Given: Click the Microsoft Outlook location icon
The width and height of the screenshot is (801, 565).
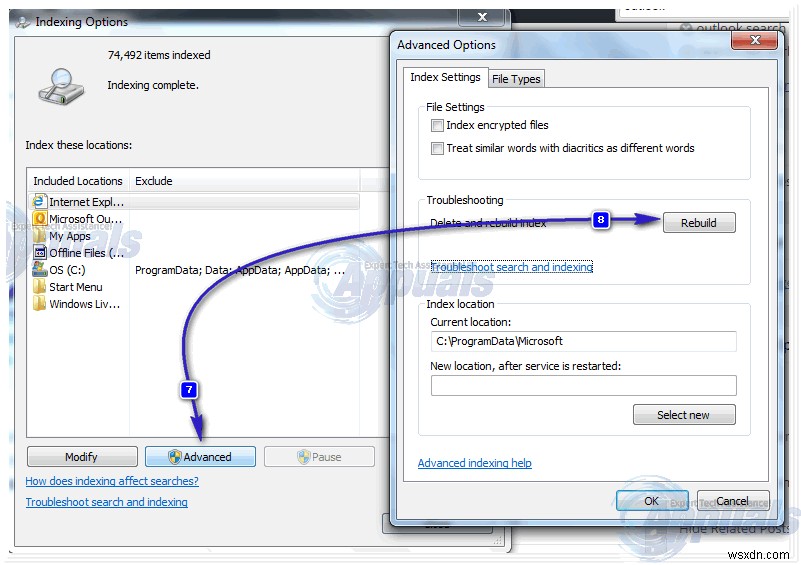Looking at the screenshot, I should click(x=39, y=219).
